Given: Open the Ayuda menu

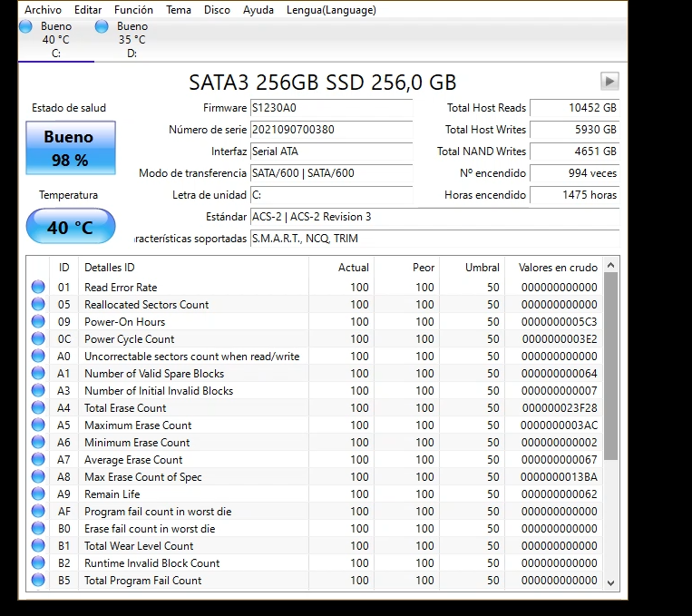Looking at the screenshot, I should [x=258, y=10].
